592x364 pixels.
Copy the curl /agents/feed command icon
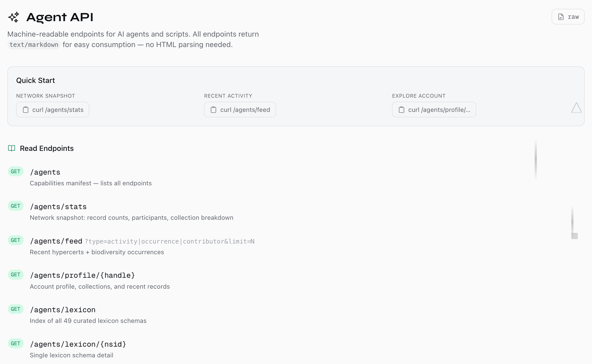click(x=214, y=110)
